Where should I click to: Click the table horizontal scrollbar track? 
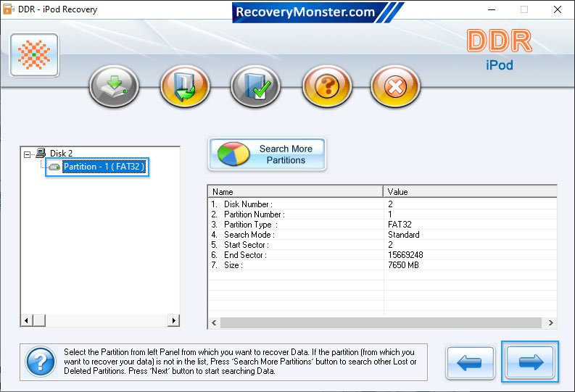point(381,322)
